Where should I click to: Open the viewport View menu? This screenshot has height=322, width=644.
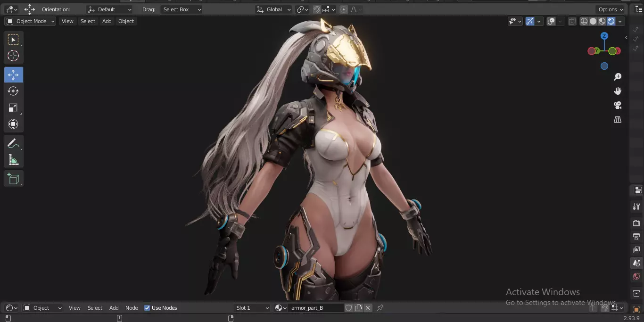tap(67, 21)
